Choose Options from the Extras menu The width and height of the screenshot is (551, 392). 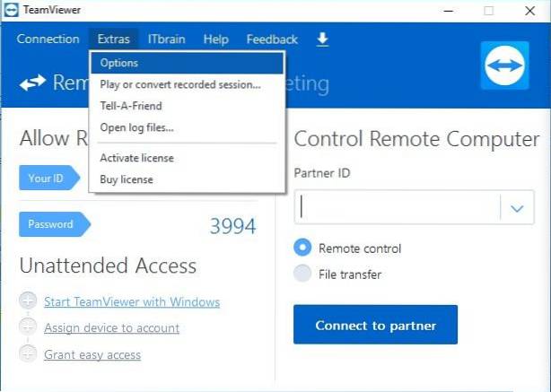click(x=119, y=63)
